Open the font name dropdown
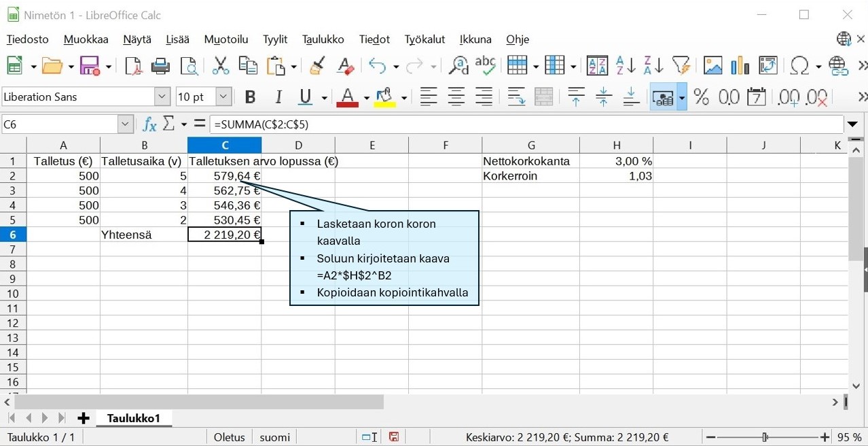Screen dimensions: 868x446 point(162,97)
